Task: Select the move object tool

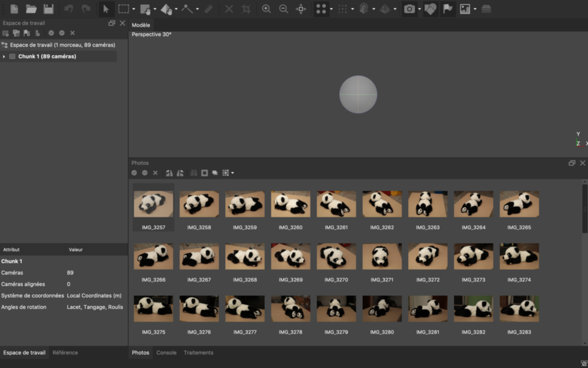Action: 166,9
